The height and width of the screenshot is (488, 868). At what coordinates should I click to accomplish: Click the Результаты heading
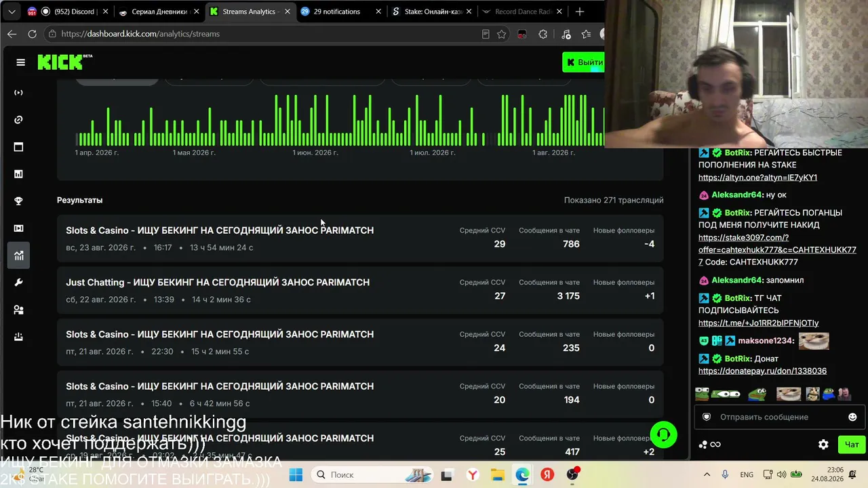[x=80, y=200]
